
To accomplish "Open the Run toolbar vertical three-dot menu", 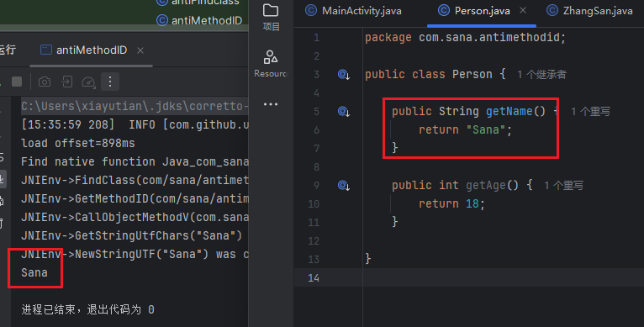I will (110, 82).
